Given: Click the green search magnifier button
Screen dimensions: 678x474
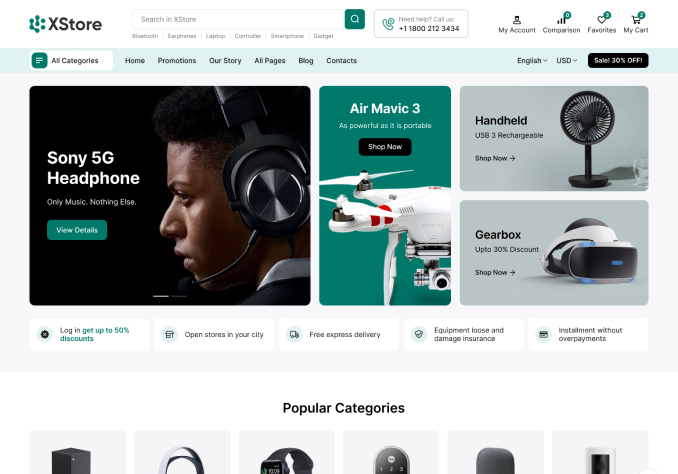Looking at the screenshot, I should tap(355, 19).
